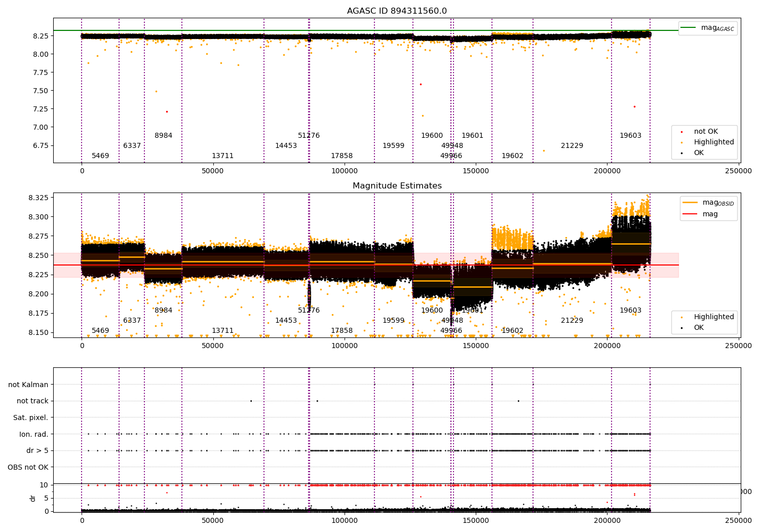760x532 pixels.
Task: Click OBSID label 21229 in Magnitude Estimates plot
Action: [x=572, y=320]
